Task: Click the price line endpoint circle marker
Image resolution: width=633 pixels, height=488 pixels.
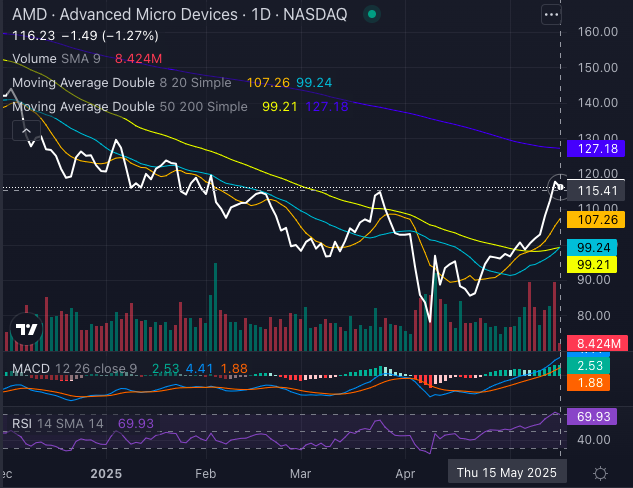Action: click(561, 187)
